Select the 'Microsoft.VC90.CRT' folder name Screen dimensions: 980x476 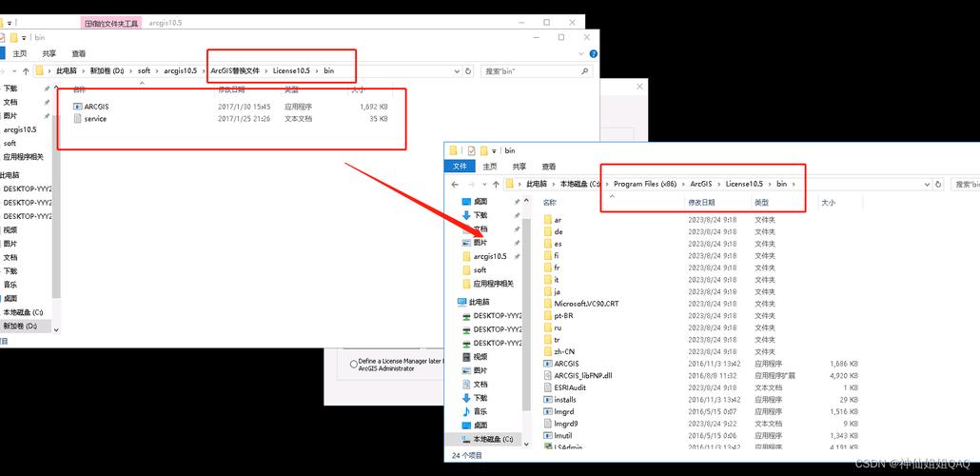(x=586, y=304)
